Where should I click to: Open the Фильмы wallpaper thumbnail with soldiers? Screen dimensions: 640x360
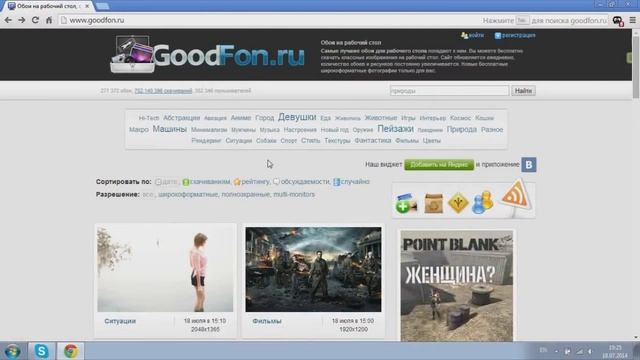click(313, 269)
